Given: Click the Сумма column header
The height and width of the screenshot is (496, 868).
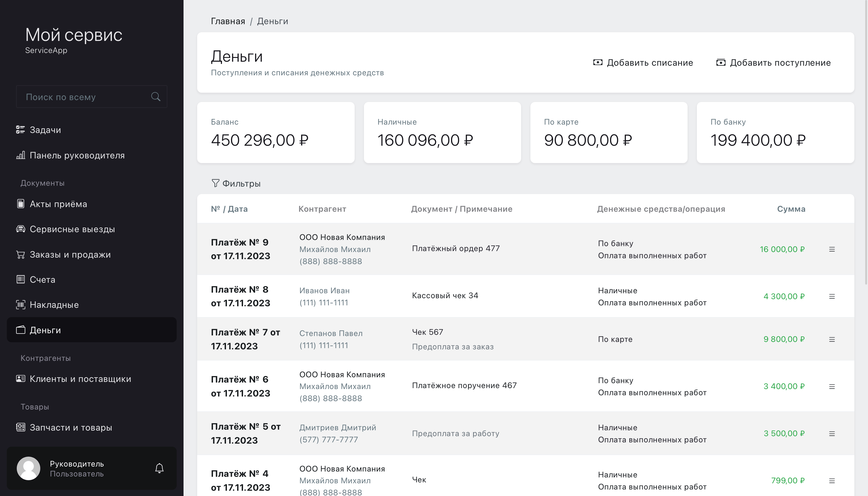Looking at the screenshot, I should (x=791, y=209).
